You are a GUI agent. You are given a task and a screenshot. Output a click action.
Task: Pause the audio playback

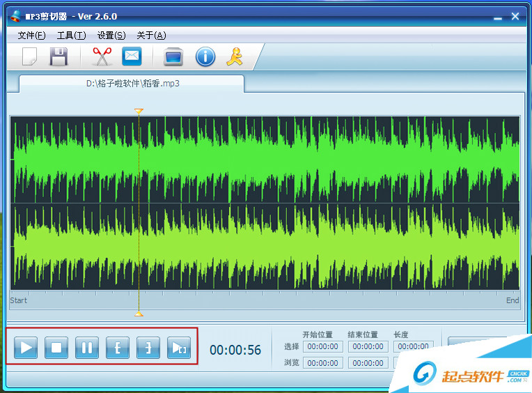point(87,347)
